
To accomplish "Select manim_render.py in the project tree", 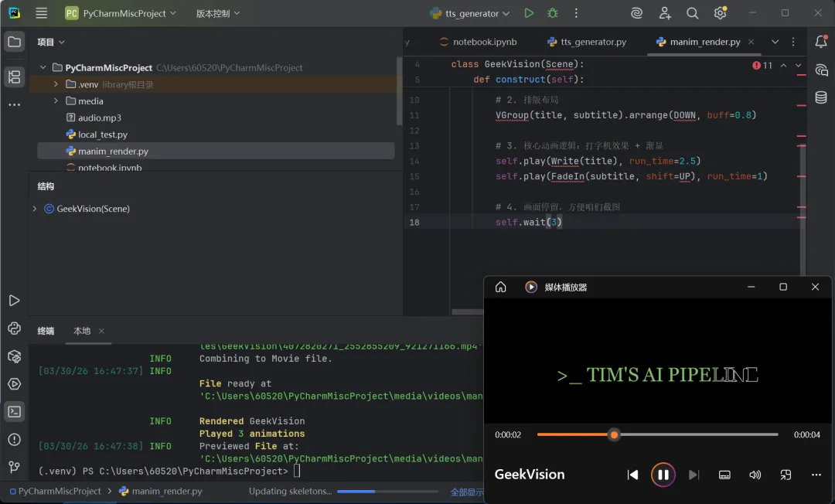I will click(216, 152).
